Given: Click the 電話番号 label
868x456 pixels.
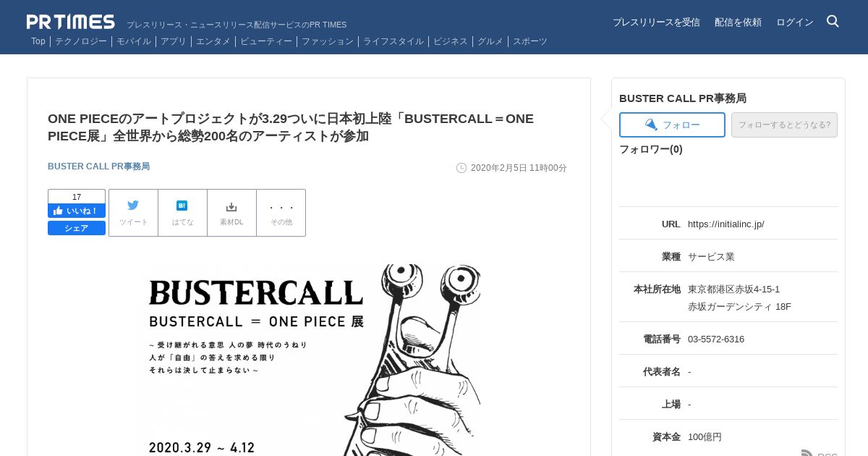Looking at the screenshot, I should [x=662, y=339].
